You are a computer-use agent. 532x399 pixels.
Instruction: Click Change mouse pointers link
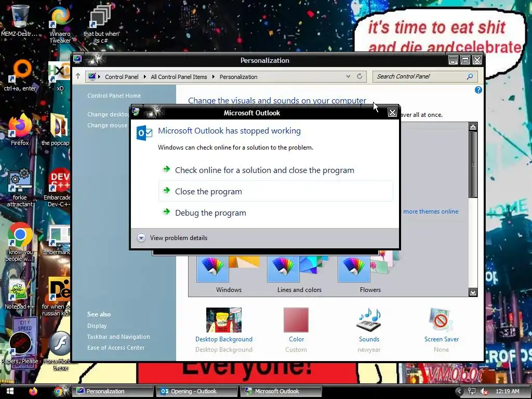[108, 125]
